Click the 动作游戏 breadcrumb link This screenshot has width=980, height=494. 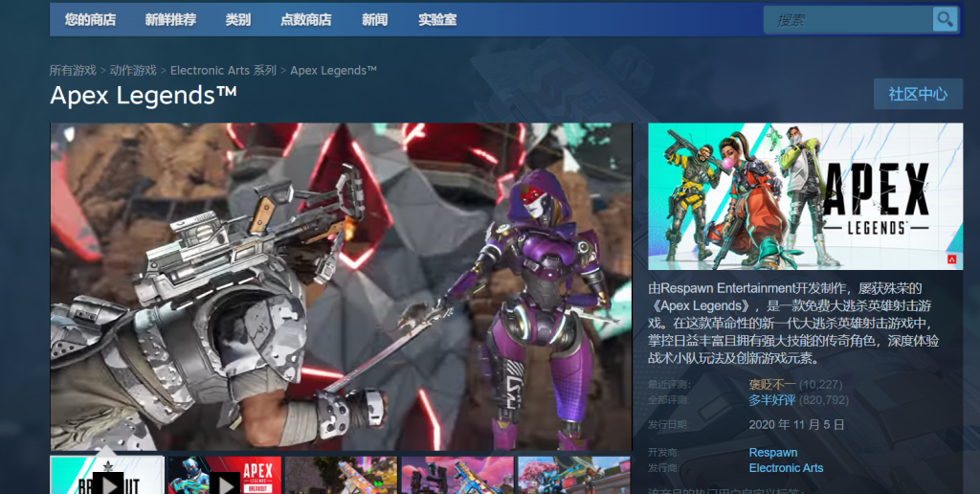click(x=133, y=70)
